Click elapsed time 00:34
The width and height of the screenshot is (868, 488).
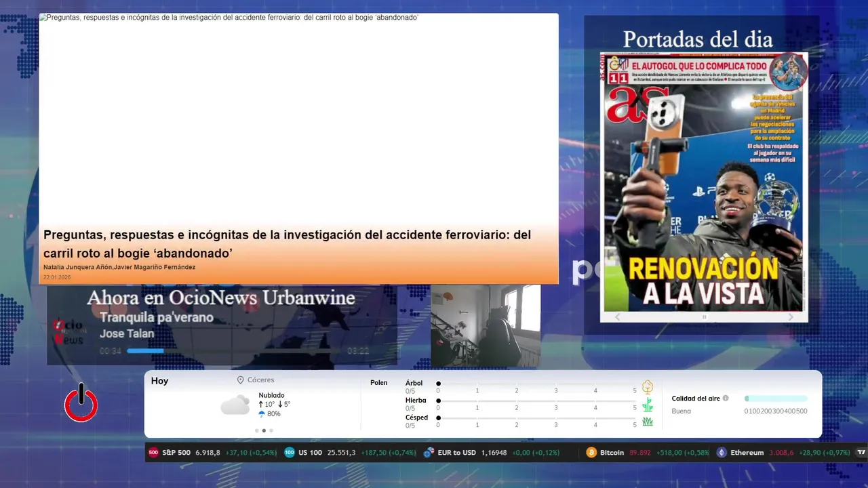(x=110, y=351)
